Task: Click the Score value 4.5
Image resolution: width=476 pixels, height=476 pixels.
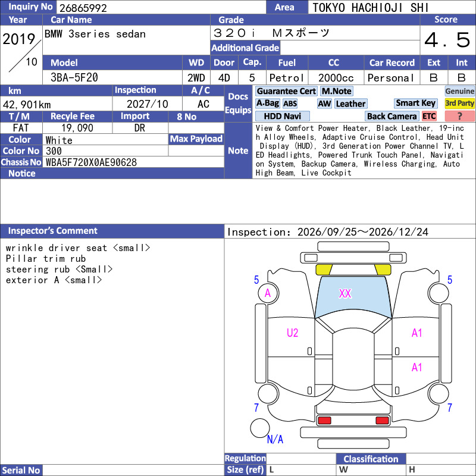Action: 447,40
